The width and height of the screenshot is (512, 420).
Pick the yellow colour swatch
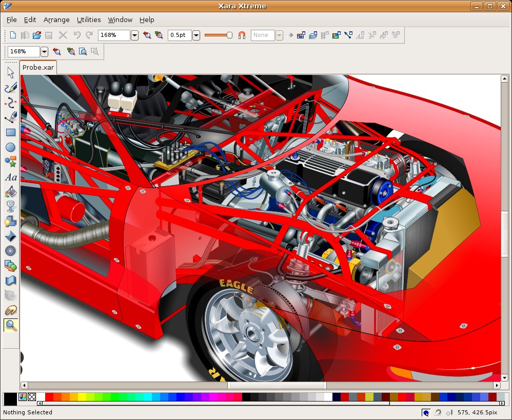pos(82,397)
